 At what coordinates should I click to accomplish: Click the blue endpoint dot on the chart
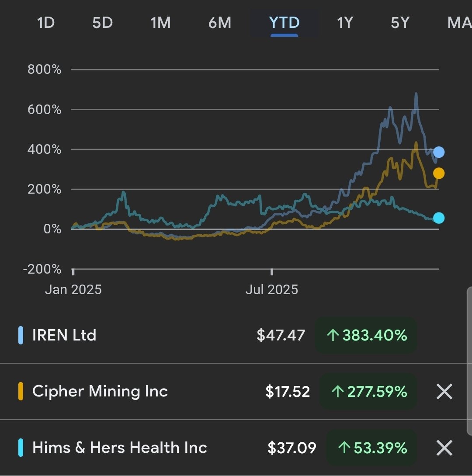point(438,152)
